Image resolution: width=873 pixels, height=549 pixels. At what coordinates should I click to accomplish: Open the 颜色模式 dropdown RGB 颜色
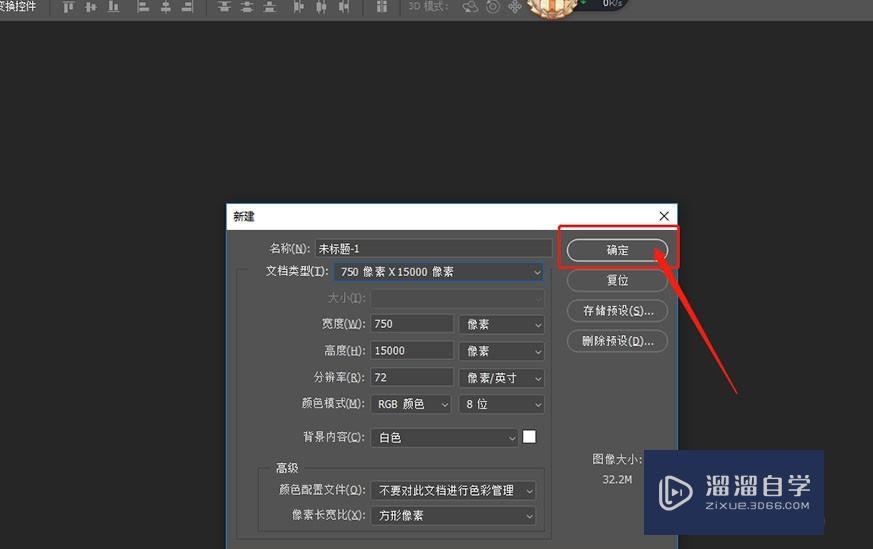pyautogui.click(x=410, y=404)
